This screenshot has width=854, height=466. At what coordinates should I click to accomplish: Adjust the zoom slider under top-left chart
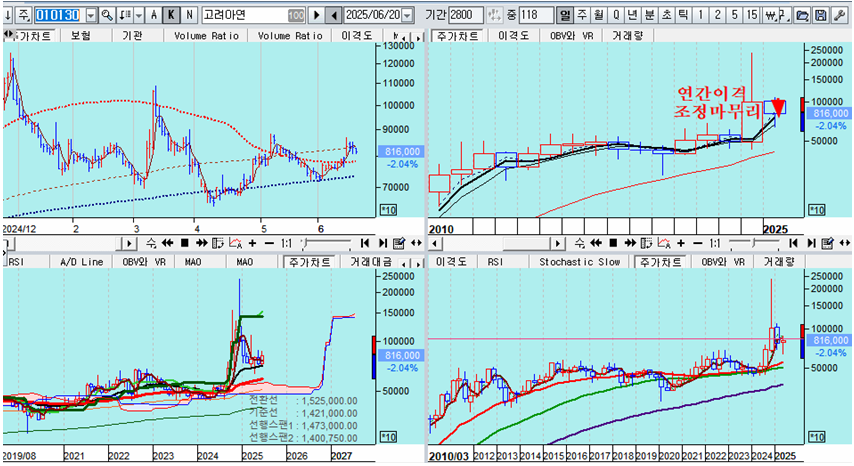(318, 243)
